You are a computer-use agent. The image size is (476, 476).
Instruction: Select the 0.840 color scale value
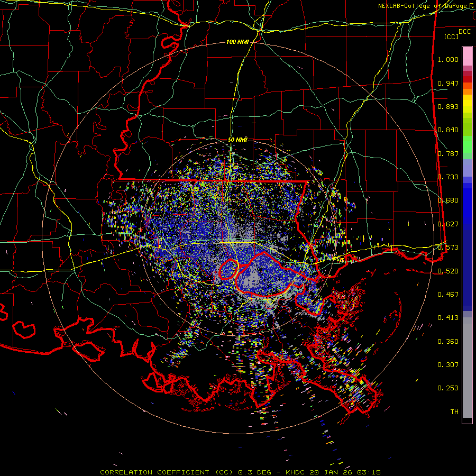click(x=448, y=130)
